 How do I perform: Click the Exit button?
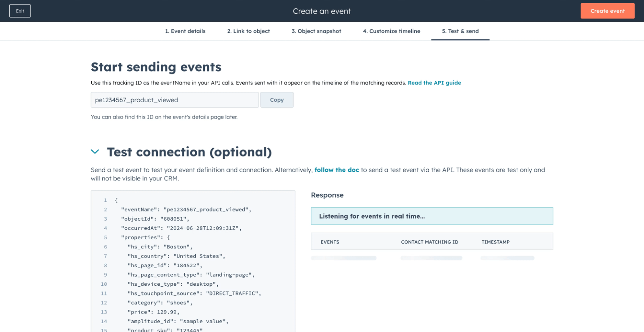point(20,11)
